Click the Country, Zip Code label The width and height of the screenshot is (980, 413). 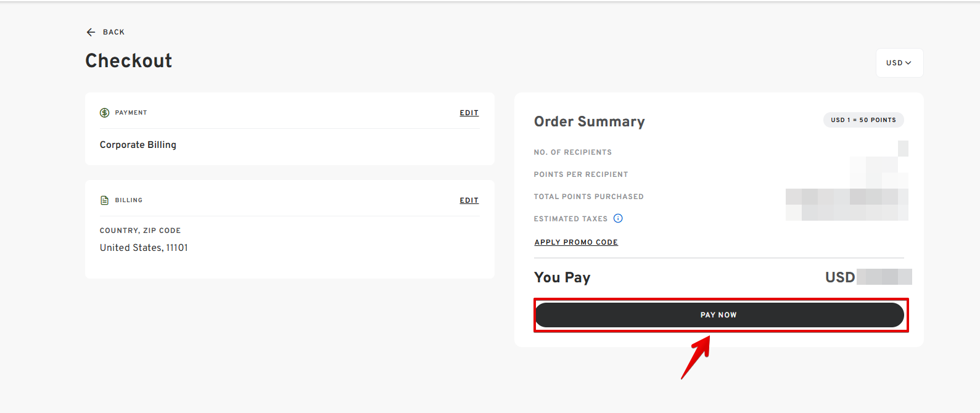coord(140,231)
